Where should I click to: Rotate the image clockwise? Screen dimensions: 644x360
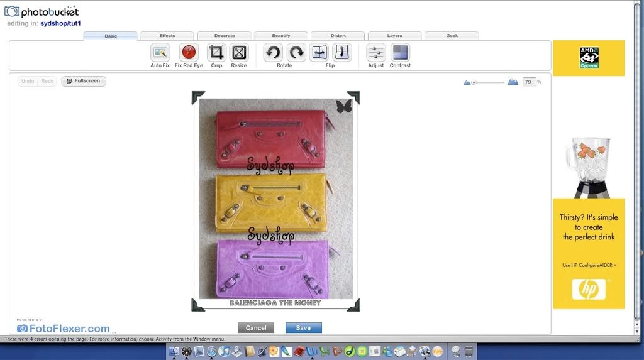click(296, 53)
